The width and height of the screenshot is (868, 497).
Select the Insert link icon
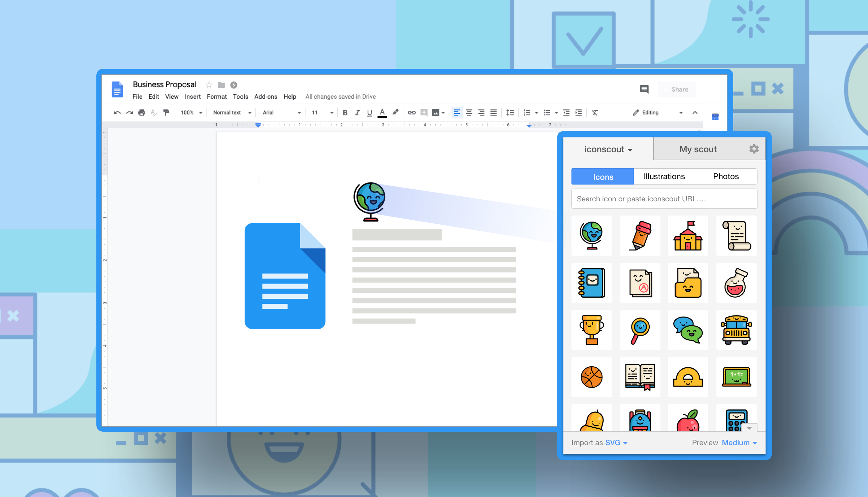(411, 112)
